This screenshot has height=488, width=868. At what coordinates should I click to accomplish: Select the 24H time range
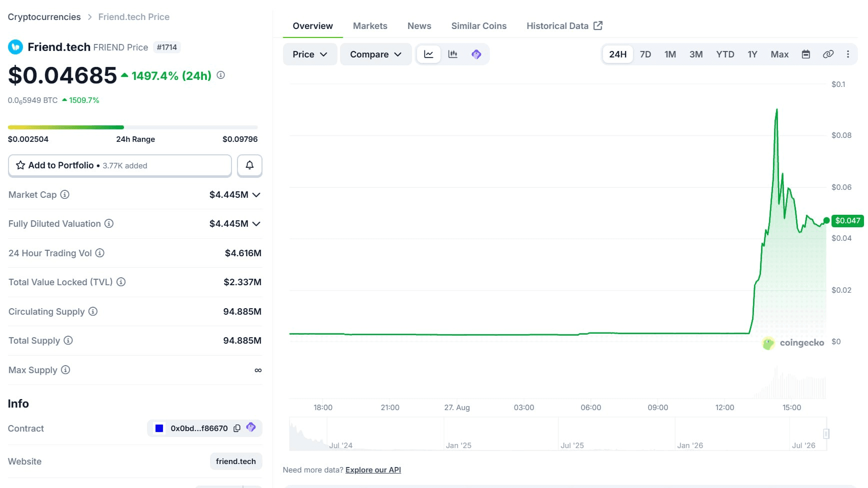617,54
